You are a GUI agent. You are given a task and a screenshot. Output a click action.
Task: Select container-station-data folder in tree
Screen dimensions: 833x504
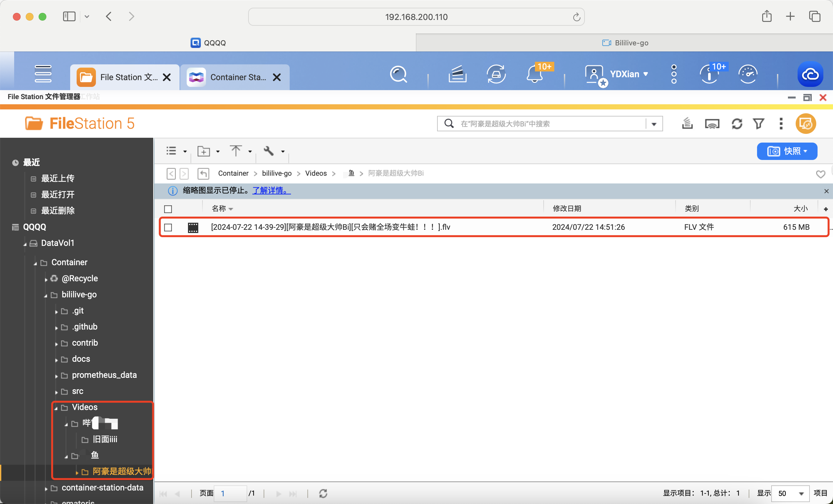[x=102, y=488]
